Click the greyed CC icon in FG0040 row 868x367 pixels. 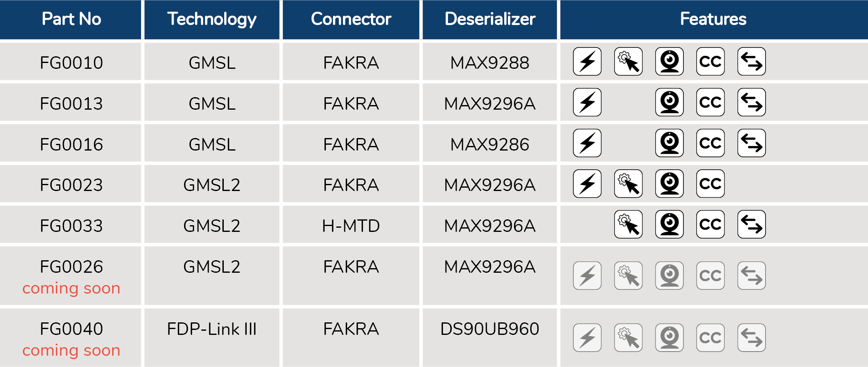[710, 338]
